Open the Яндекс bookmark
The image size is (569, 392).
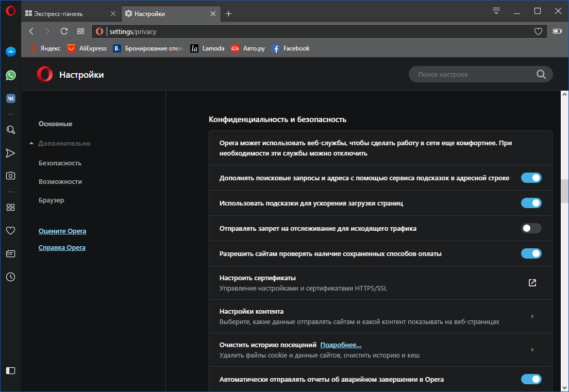(x=45, y=48)
